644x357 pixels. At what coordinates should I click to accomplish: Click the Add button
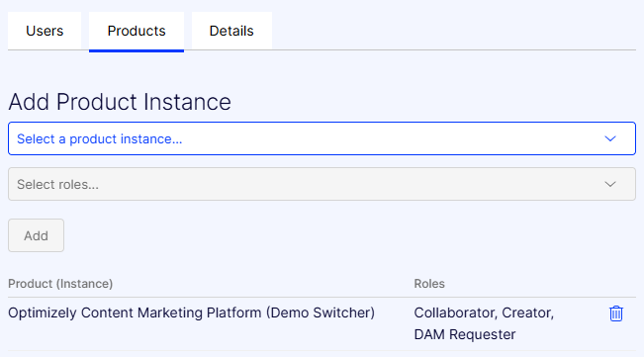[x=37, y=235]
